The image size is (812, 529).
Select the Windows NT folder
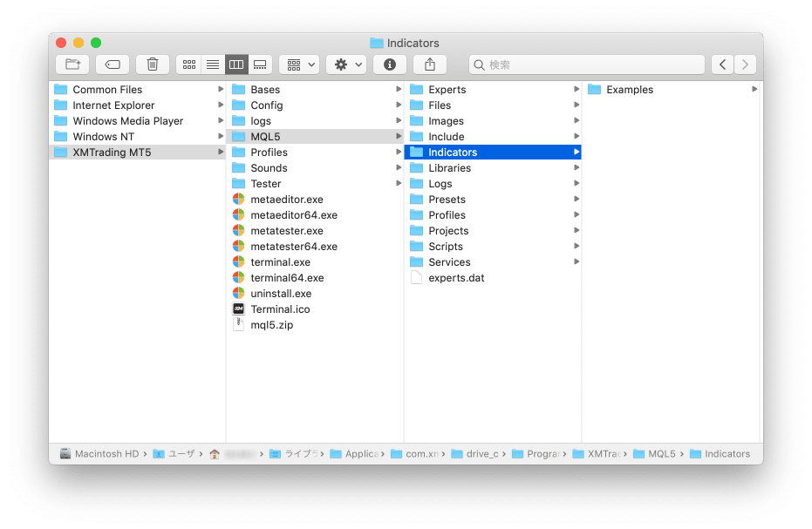click(138, 137)
